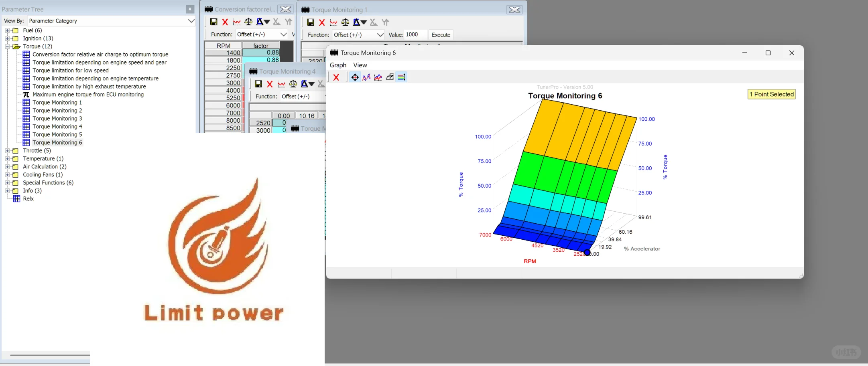Toggle the color bands icon in Torque Monitoring 6
The width and height of the screenshot is (868, 366).
point(402,77)
